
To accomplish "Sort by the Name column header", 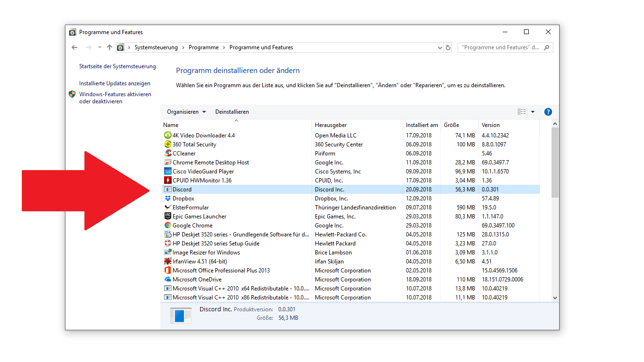I will pos(236,125).
